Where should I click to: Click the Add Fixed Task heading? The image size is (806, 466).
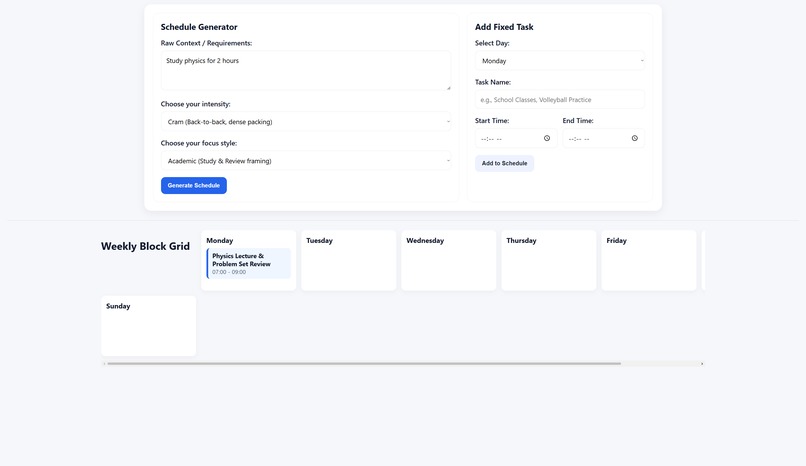[x=504, y=27]
